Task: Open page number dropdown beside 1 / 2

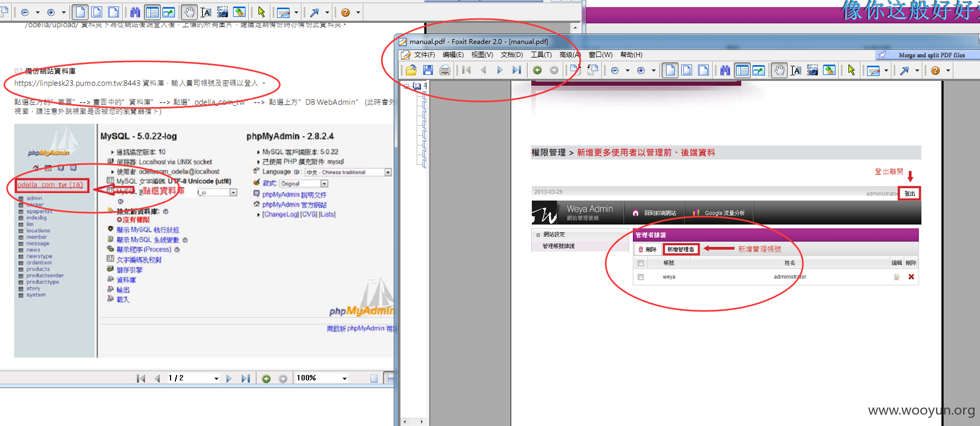Action: (216, 378)
